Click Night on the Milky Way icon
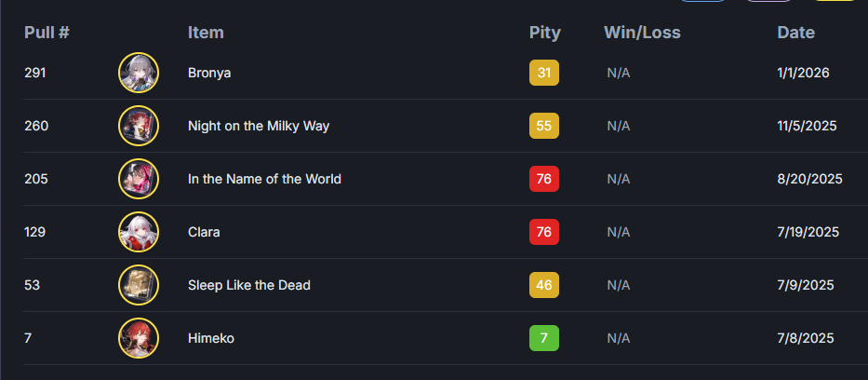 tap(139, 126)
